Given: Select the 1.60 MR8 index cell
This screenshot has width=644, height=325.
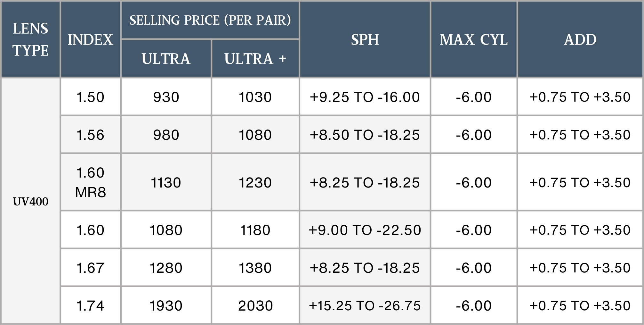Looking at the screenshot, I should point(90,182).
